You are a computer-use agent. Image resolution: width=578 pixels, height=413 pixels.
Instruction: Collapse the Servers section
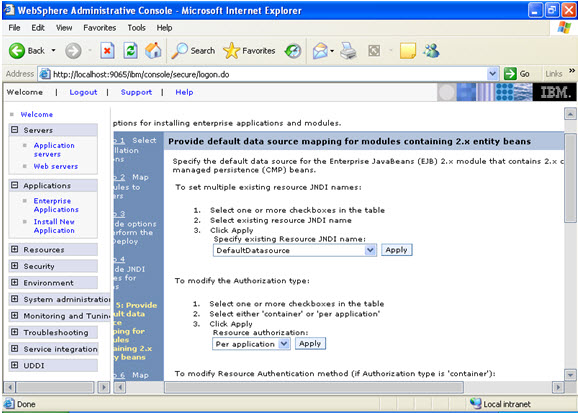pyautogui.click(x=14, y=130)
